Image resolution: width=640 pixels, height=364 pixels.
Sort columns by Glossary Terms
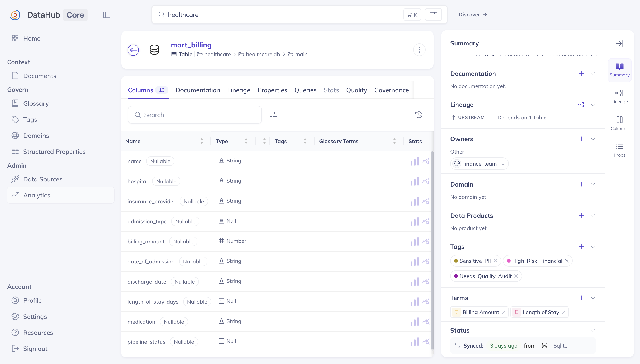coord(394,141)
